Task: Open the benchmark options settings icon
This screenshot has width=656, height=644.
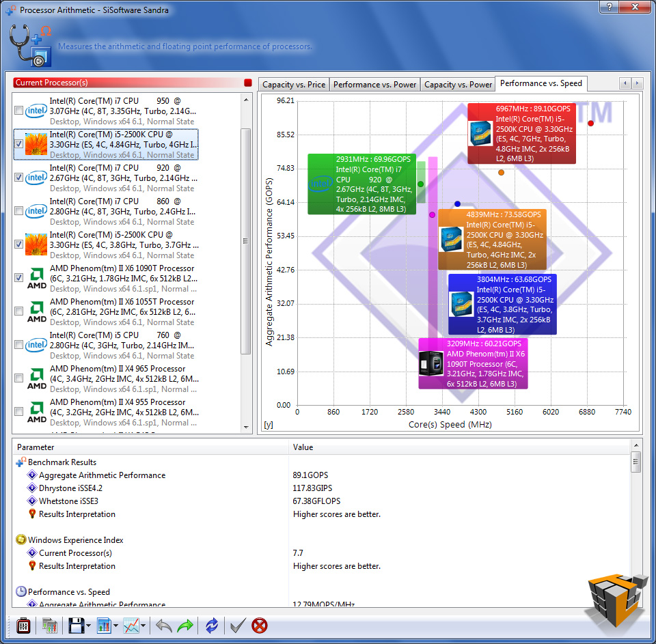Action: (23, 626)
